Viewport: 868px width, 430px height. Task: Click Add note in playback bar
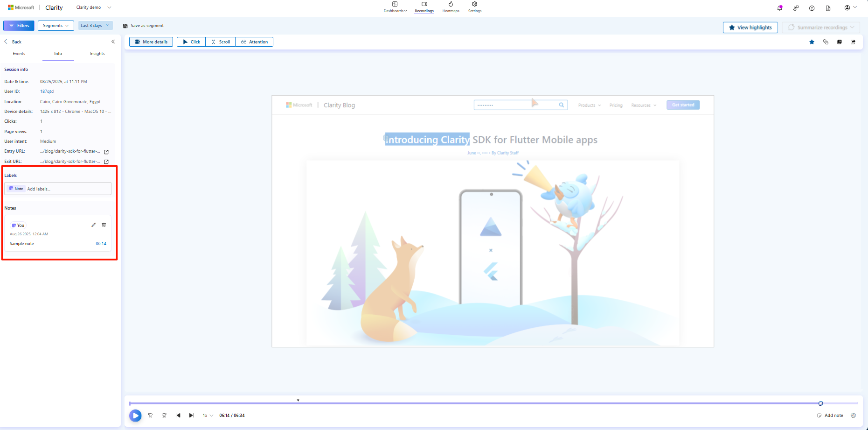830,416
